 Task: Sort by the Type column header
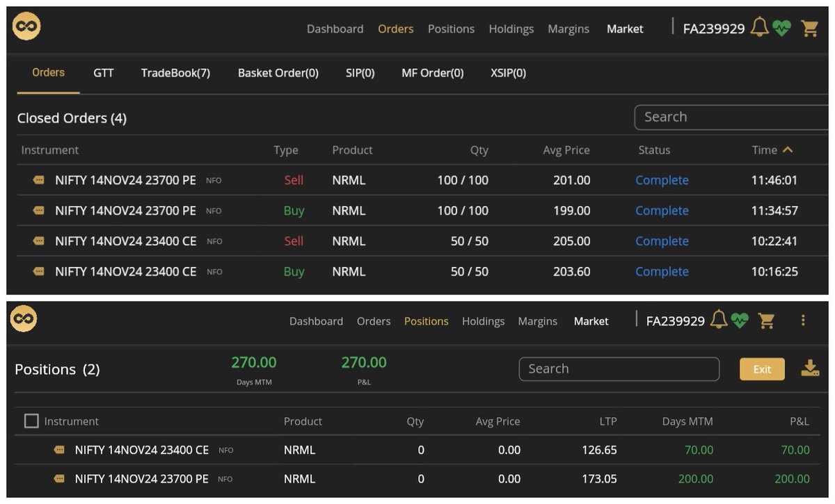pyautogui.click(x=286, y=150)
